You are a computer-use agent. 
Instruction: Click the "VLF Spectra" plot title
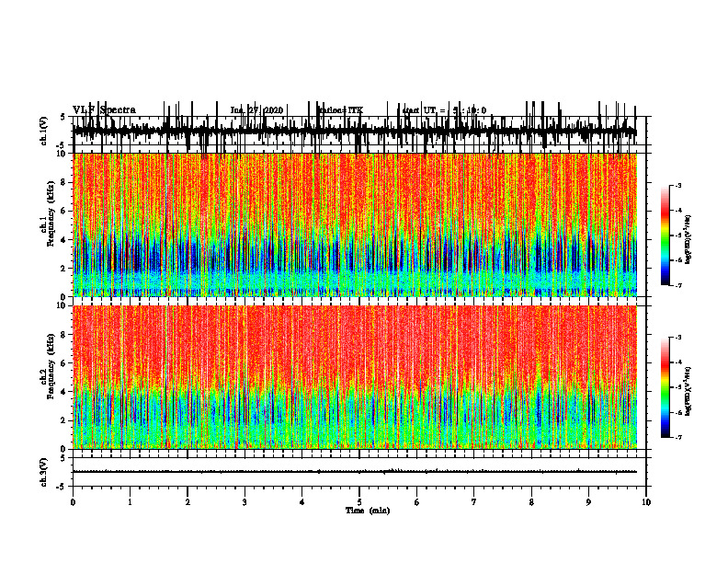coord(104,110)
